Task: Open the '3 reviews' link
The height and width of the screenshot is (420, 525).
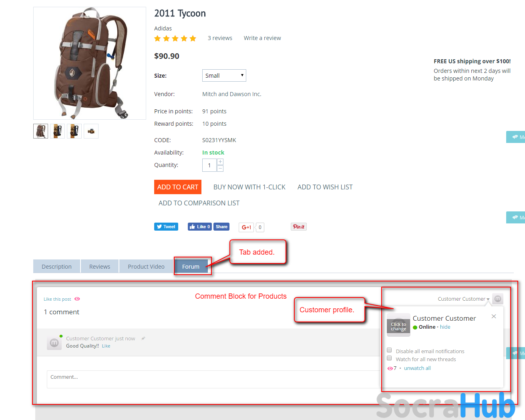Action: coord(220,38)
